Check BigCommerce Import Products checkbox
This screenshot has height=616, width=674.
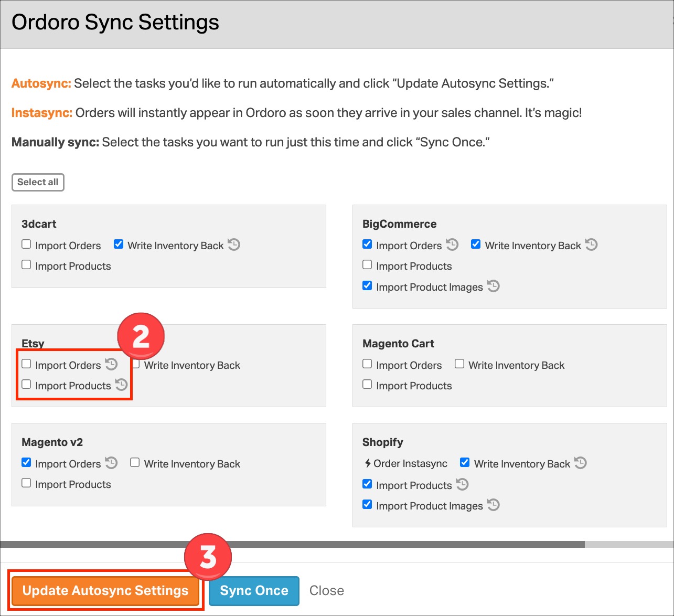click(x=367, y=264)
